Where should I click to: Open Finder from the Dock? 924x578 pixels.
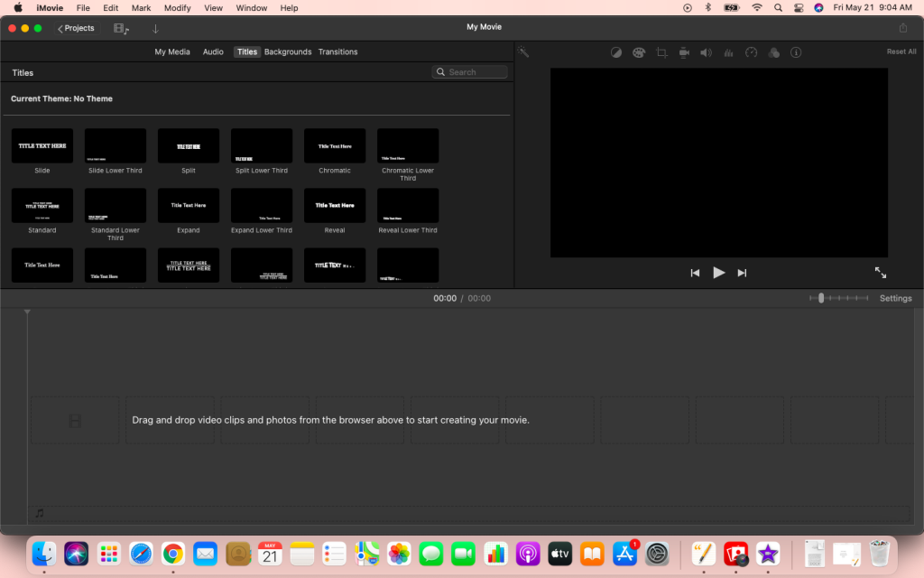[x=44, y=554]
